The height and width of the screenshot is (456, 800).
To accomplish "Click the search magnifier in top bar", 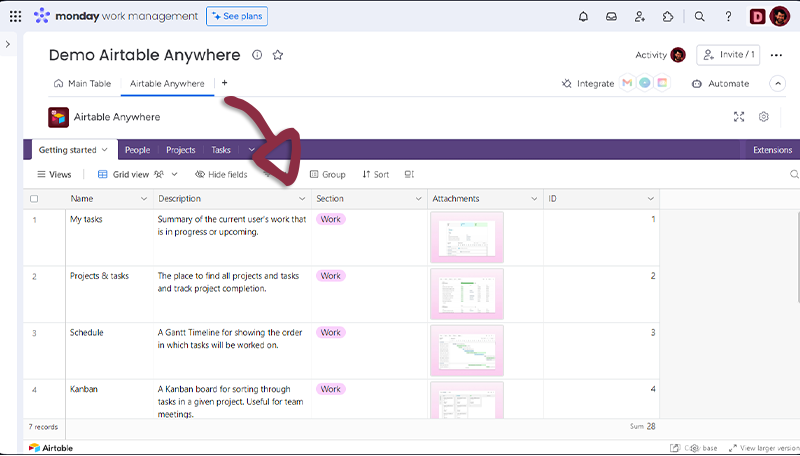I will 700,16.
